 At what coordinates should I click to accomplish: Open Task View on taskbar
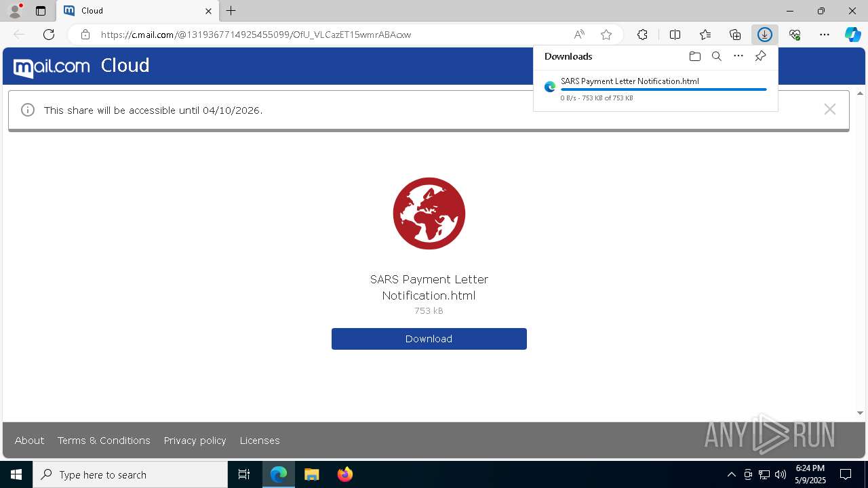coord(244,474)
